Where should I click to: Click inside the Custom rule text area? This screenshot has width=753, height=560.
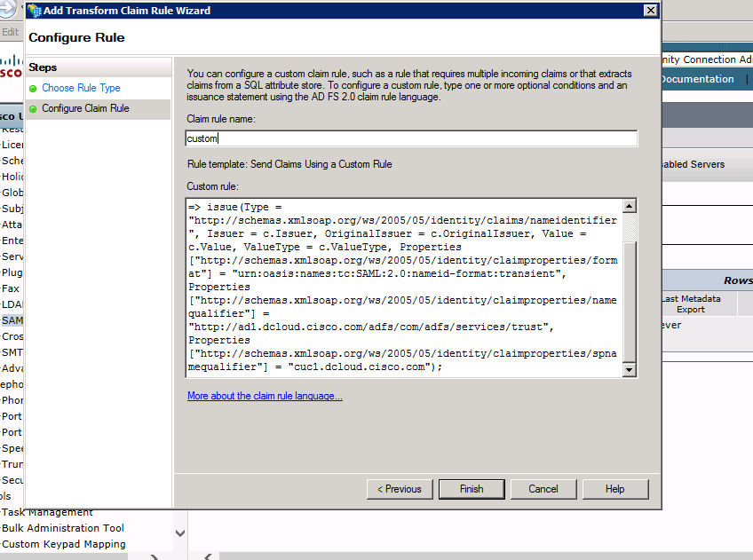pos(404,287)
